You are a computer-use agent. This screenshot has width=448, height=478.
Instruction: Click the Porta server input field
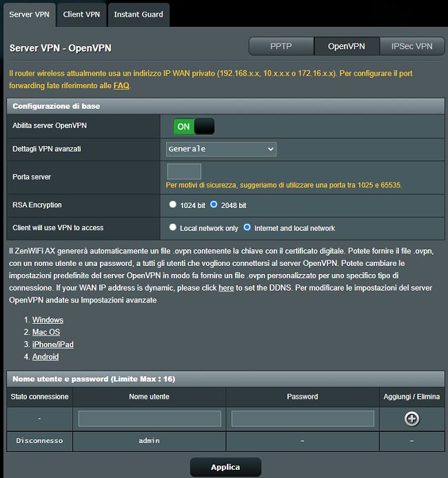[184, 172]
